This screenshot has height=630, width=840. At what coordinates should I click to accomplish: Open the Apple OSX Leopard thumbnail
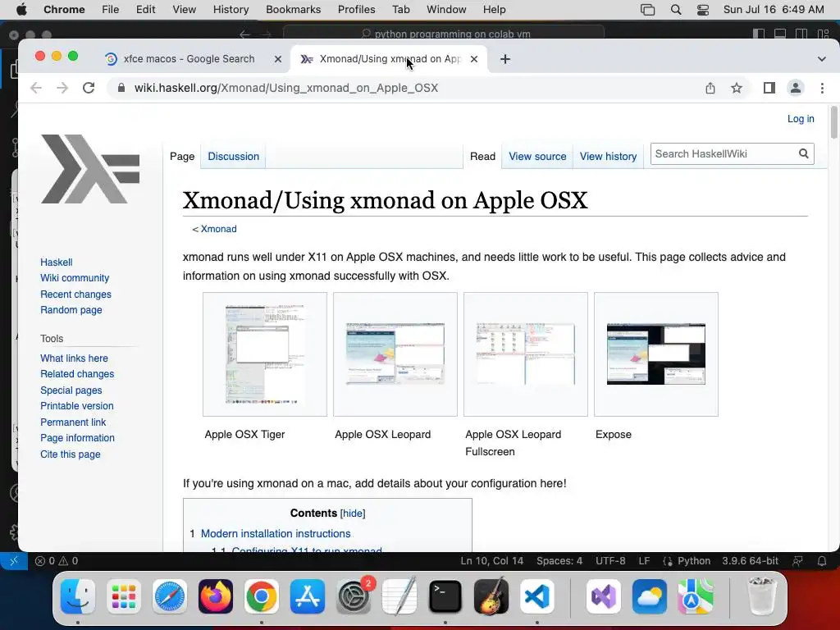(x=395, y=354)
